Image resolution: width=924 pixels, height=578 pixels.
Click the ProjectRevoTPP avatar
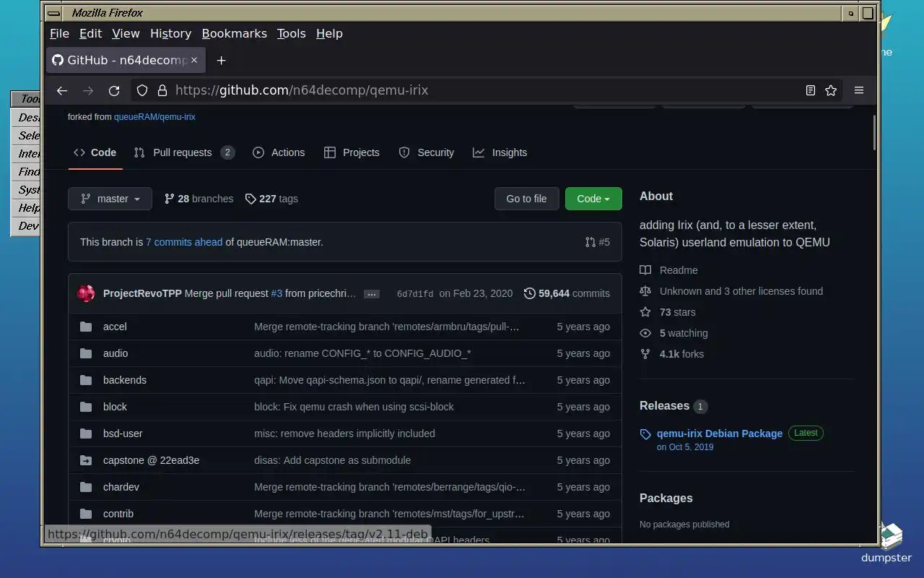click(x=86, y=293)
